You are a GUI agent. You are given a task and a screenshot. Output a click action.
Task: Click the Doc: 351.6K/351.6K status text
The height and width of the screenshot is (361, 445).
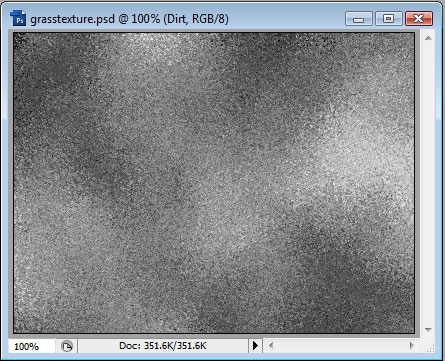[x=163, y=346]
